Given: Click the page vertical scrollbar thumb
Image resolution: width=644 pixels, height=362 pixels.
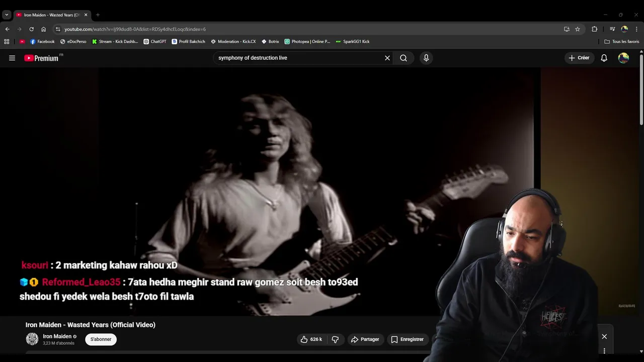Looking at the screenshot, I should pos(641,88).
